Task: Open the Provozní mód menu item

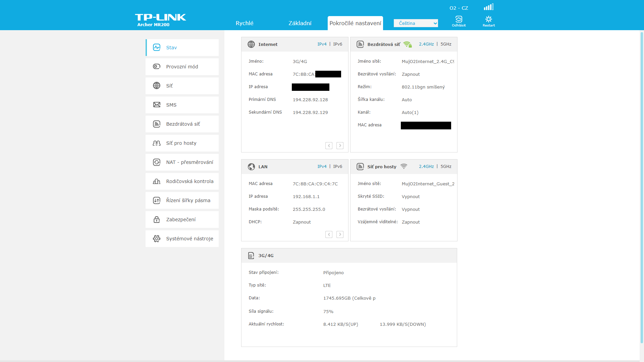Action: [x=182, y=67]
